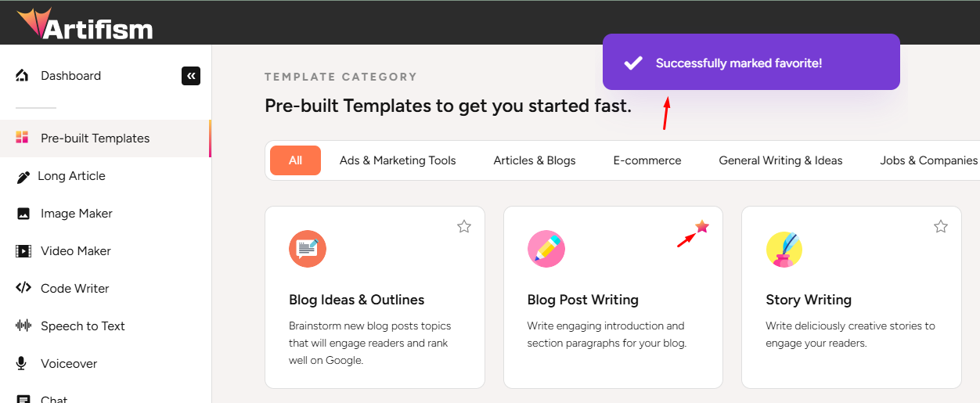Click the Video Maker film icon
Viewport: 980px width, 403px height.
pos(23,251)
